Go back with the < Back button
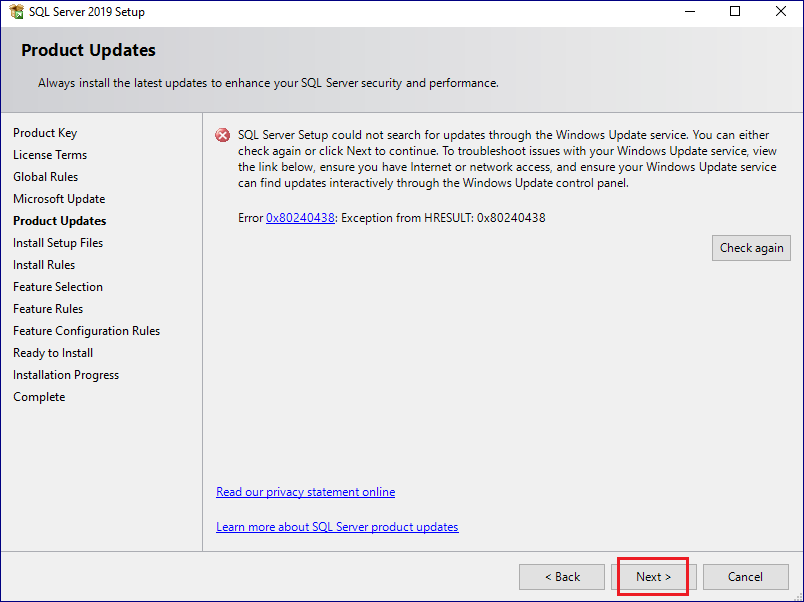This screenshot has height=602, width=804. 562,577
